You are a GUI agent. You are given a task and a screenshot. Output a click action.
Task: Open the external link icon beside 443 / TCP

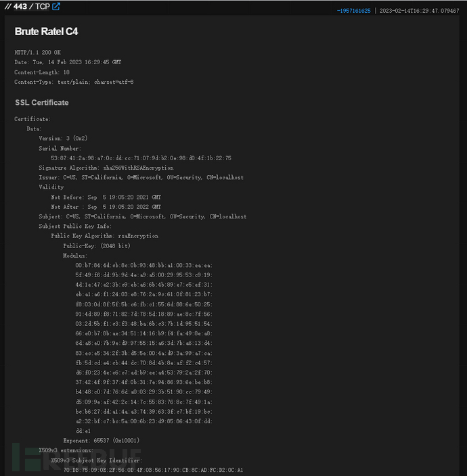click(56, 7)
